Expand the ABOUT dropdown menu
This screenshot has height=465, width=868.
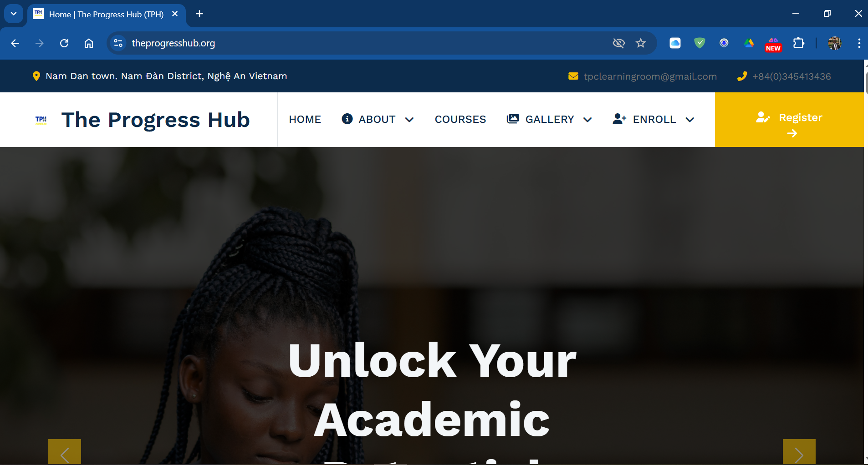378,119
